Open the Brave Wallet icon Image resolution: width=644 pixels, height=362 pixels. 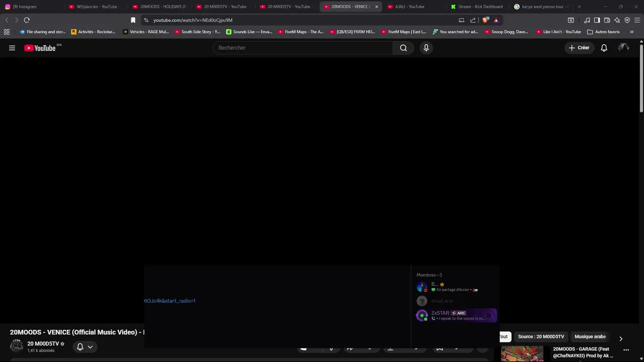point(607,20)
